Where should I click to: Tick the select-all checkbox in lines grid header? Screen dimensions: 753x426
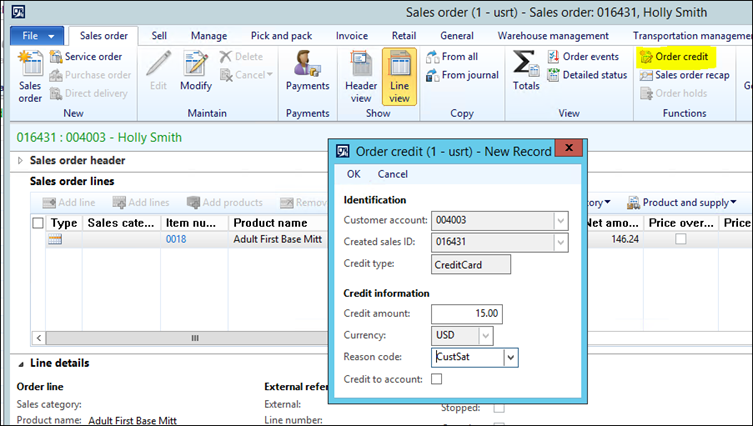tap(38, 223)
